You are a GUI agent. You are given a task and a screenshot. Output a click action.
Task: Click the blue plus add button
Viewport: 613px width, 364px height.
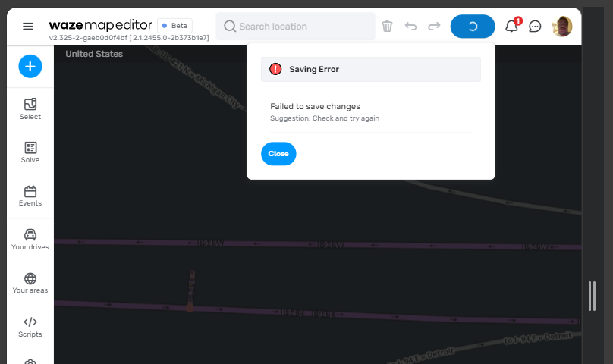click(30, 66)
